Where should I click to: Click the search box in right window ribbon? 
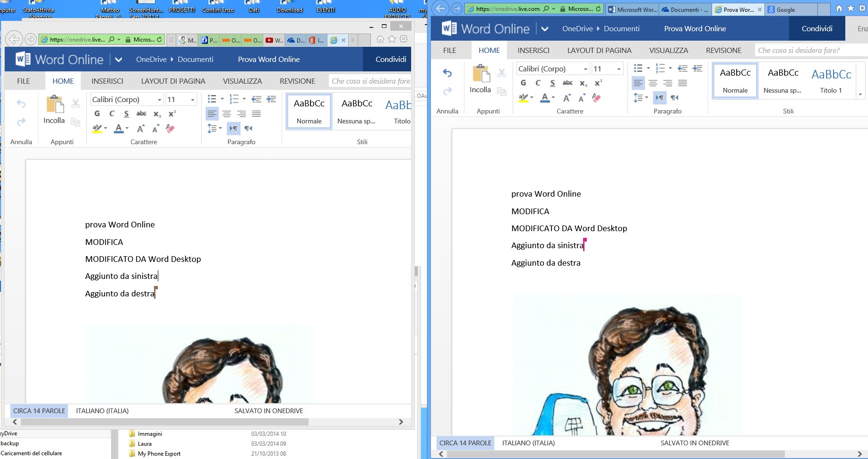(x=810, y=51)
